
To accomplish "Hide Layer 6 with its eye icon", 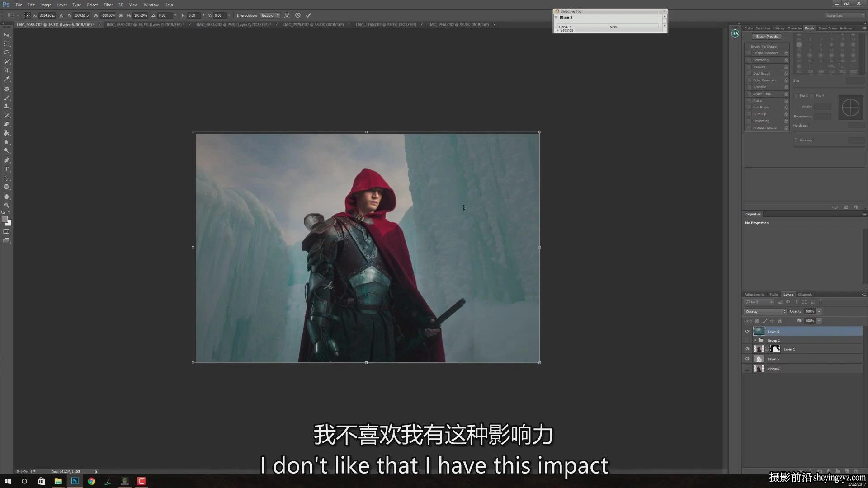I will (747, 331).
